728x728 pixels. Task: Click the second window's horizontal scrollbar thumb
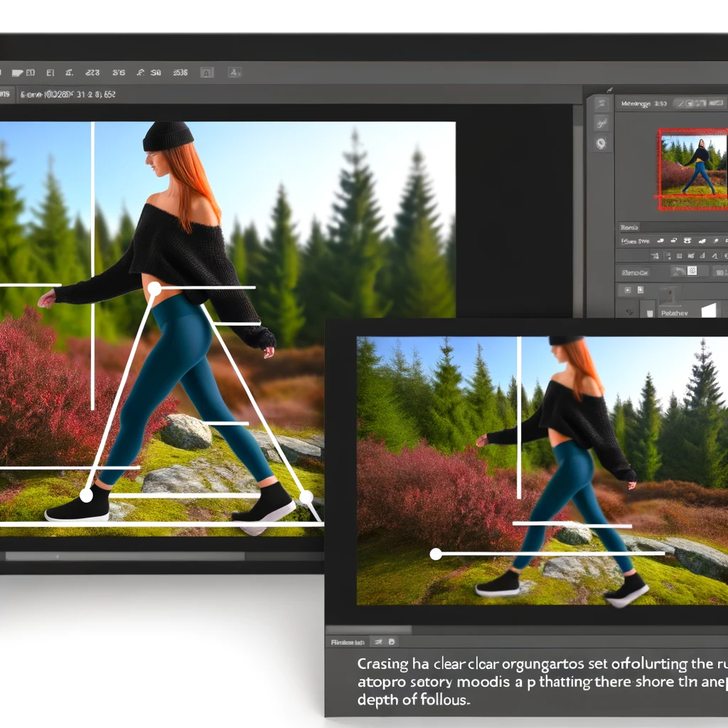click(x=369, y=630)
